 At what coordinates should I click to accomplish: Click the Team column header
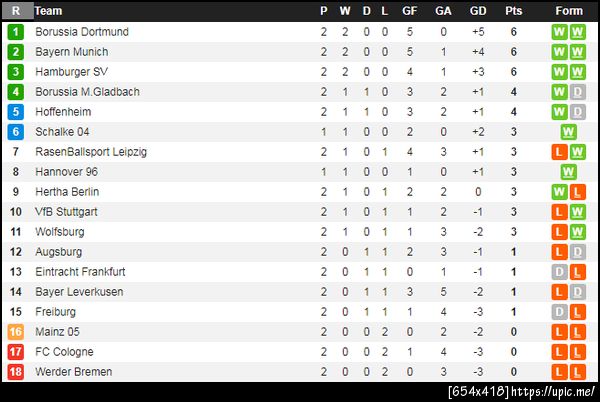(48, 11)
